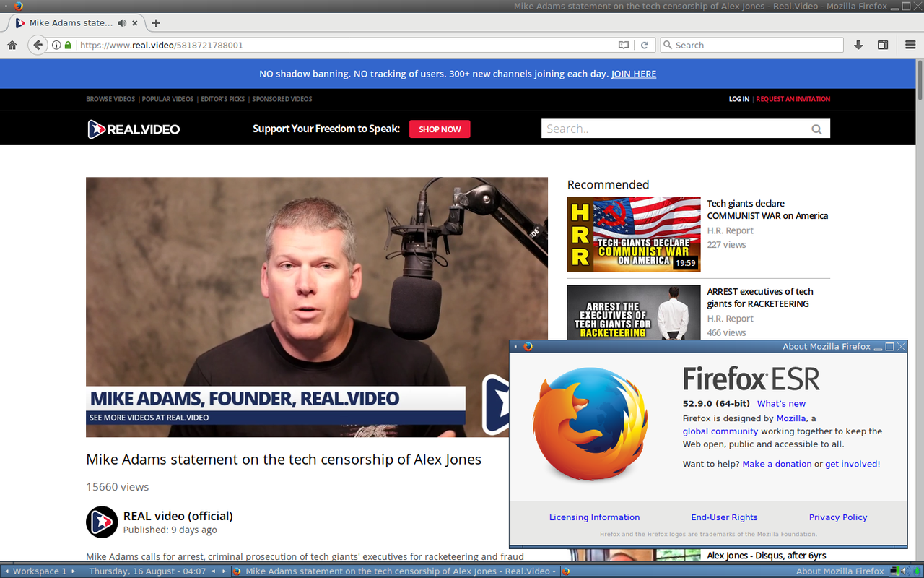Mute the tab via speaker icon

click(122, 23)
